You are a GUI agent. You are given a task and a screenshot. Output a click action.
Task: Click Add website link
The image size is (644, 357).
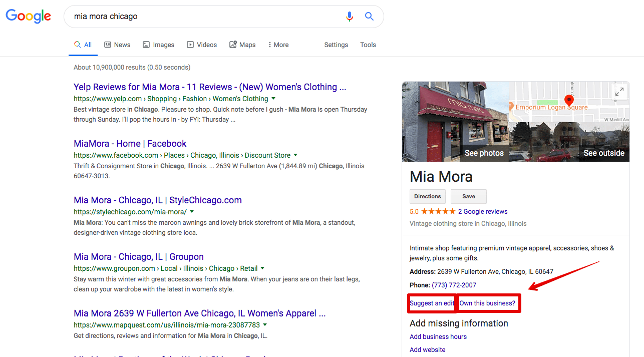[428, 349]
